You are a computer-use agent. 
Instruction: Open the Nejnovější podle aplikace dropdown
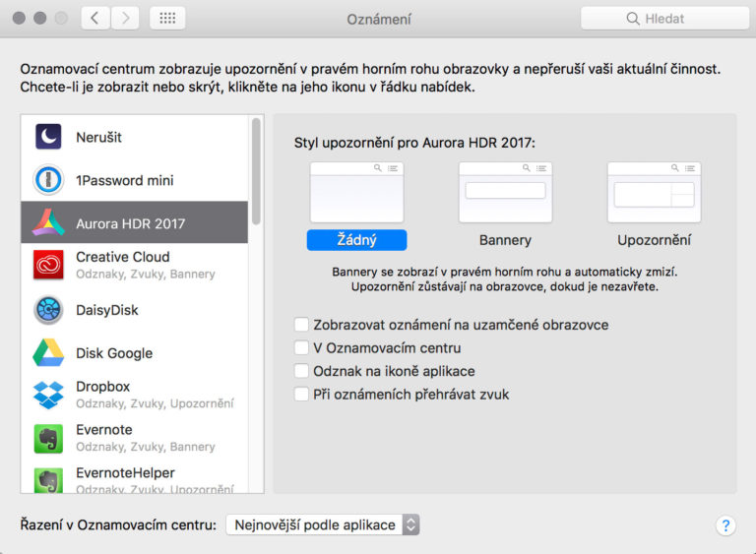point(323,524)
